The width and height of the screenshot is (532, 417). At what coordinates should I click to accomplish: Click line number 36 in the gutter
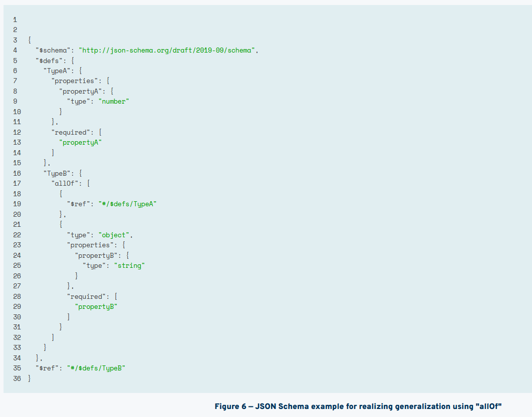[17, 378]
